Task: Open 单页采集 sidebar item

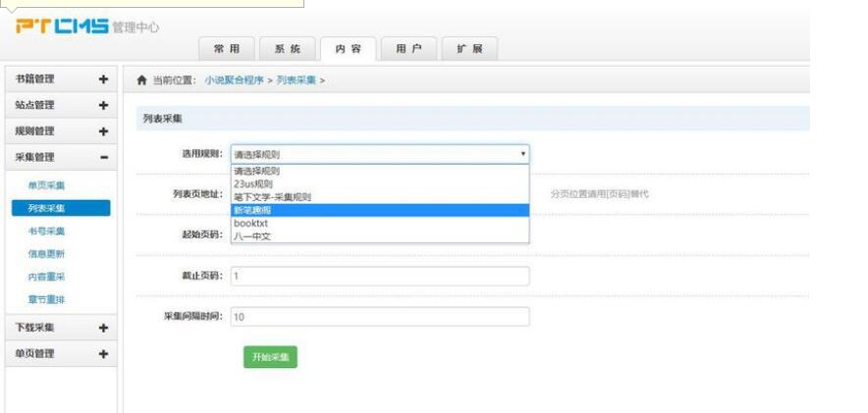Action: tap(46, 185)
